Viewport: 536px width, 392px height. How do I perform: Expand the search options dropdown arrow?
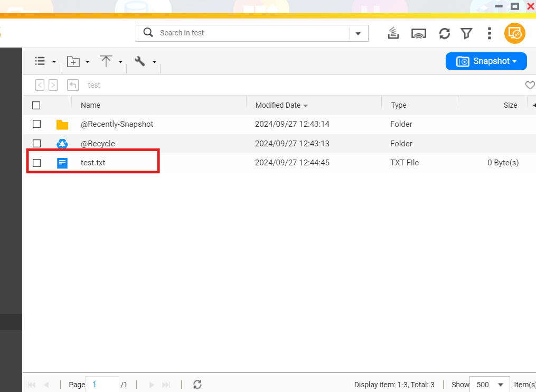(359, 33)
